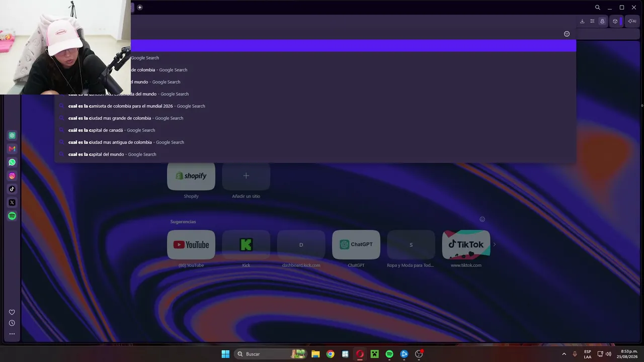Open the Ropa y Moda suggestion tile
The height and width of the screenshot is (362, 644).
[411, 245]
